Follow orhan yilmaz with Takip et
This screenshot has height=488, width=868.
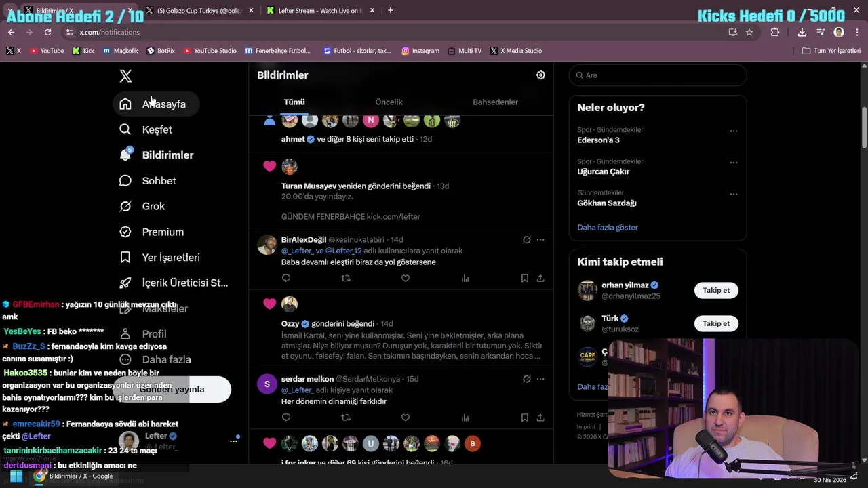tap(716, 290)
